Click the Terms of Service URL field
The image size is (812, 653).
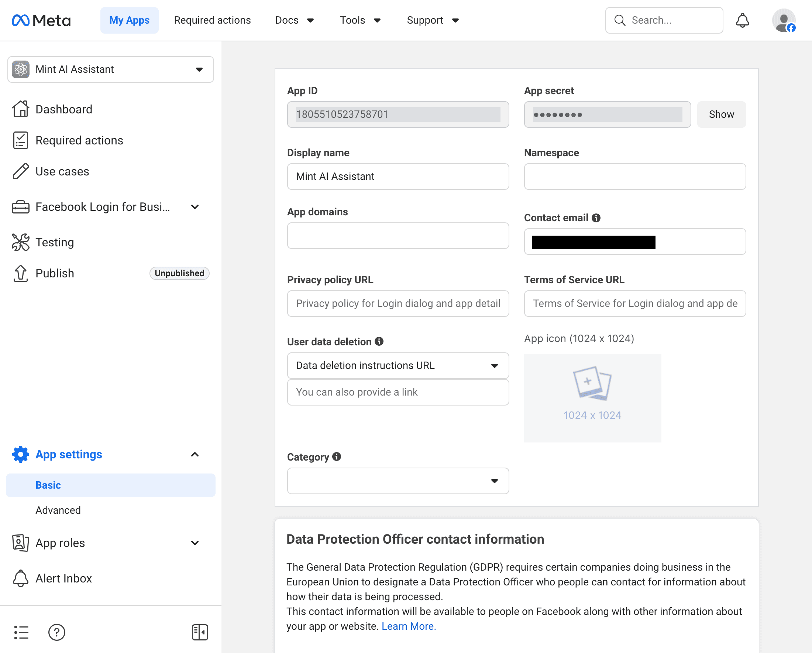(x=634, y=303)
